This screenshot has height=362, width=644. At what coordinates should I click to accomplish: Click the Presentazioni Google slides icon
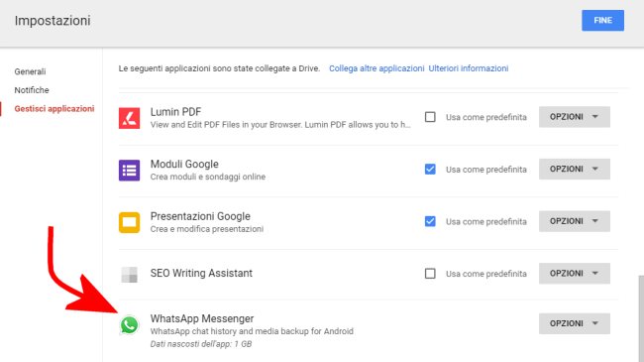(x=130, y=222)
